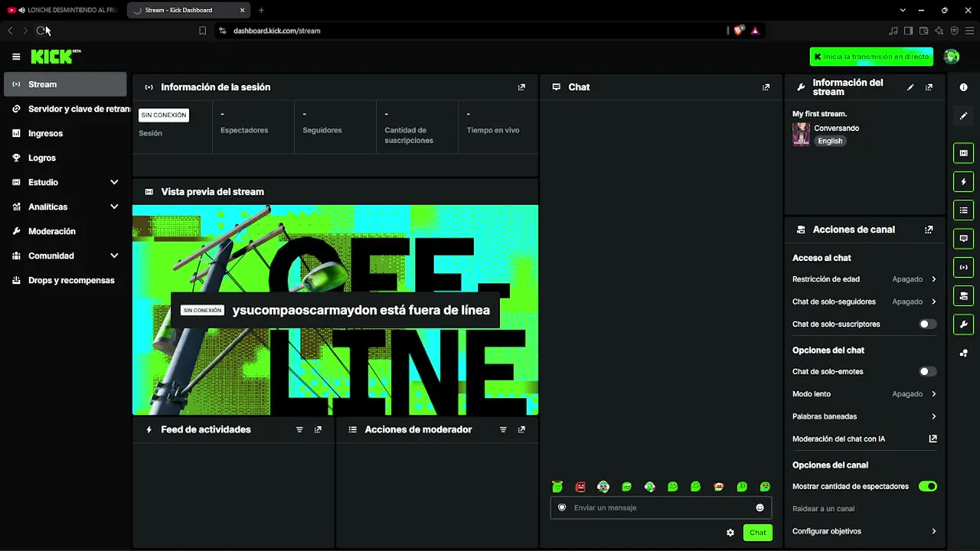Open the user profile avatar menu
The width and height of the screenshot is (980, 551).
point(952,57)
